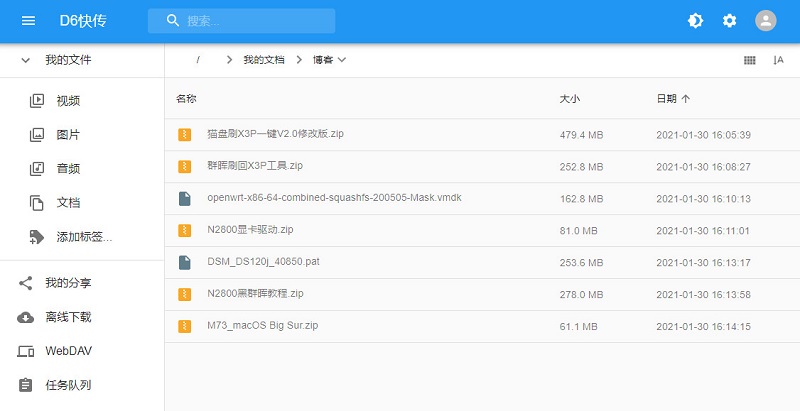Go to 我的分享 in sidebar
Image resolution: width=800 pixels, height=411 pixels.
click(68, 283)
